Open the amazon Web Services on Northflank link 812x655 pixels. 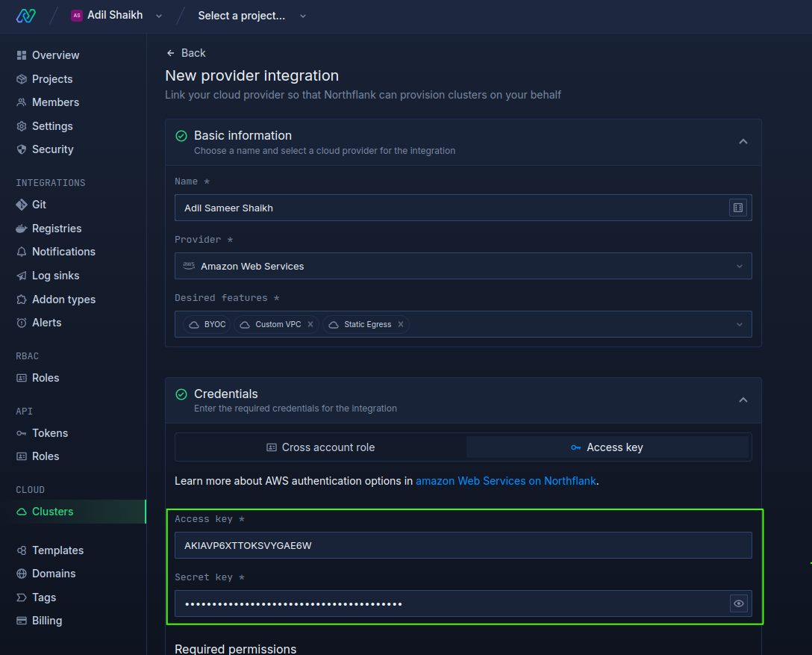coord(505,480)
